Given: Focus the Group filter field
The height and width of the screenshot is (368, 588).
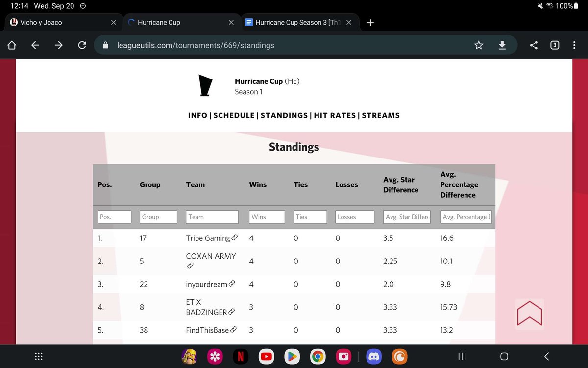Looking at the screenshot, I should click(158, 217).
